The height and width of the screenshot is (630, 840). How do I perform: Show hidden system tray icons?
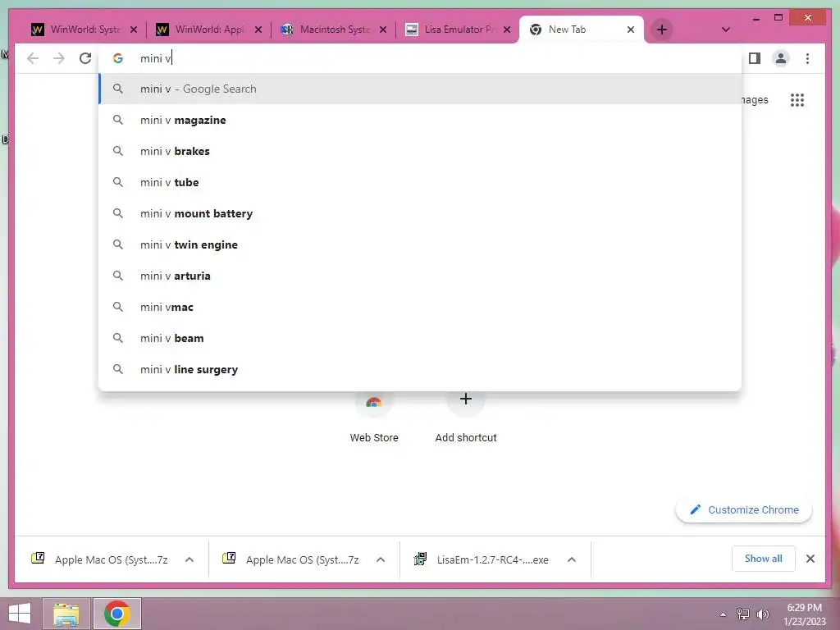(x=724, y=614)
